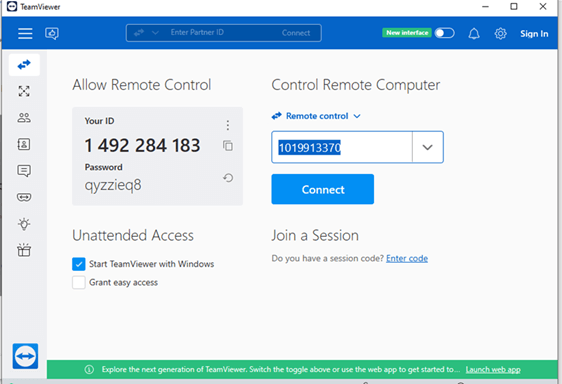Minimize the TeamViewer window

[485, 6]
